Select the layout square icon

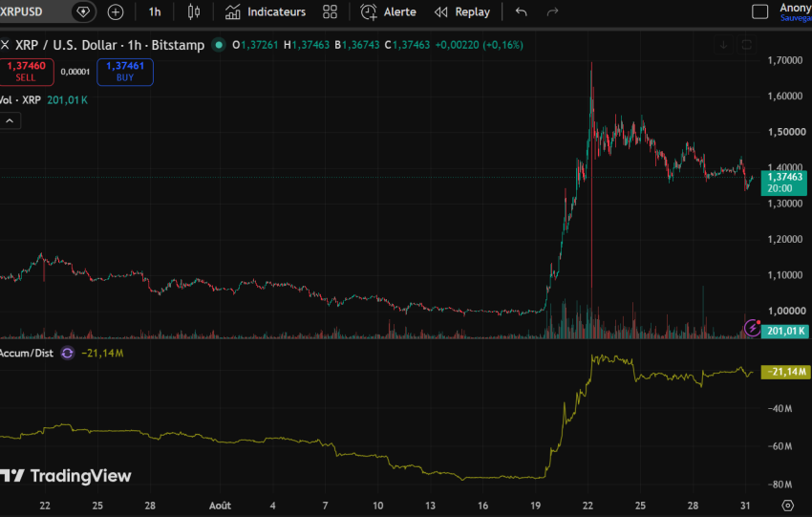[759, 11]
